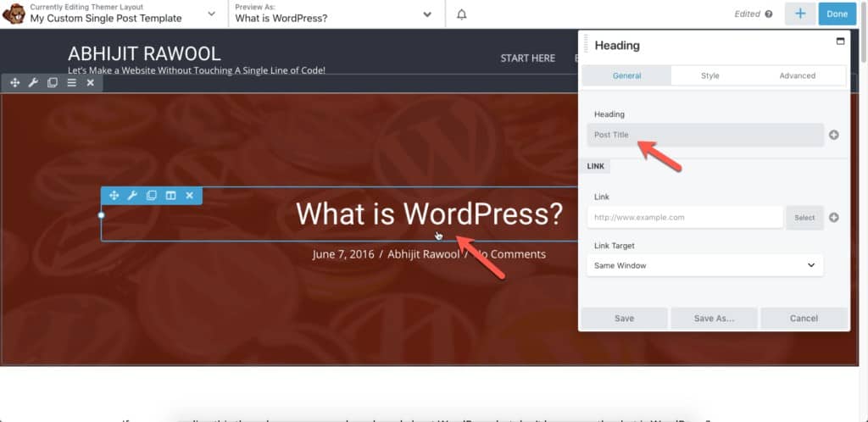Open the add content plus panel
The width and height of the screenshot is (868, 422).
(x=800, y=14)
